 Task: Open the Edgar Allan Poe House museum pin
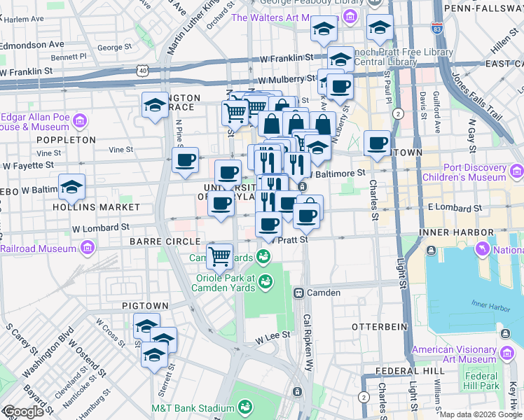(x=80, y=121)
